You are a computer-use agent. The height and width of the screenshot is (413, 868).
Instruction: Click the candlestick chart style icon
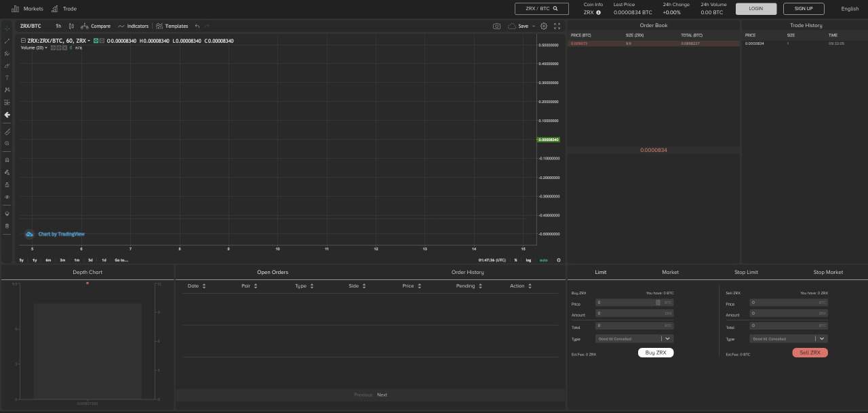72,26
